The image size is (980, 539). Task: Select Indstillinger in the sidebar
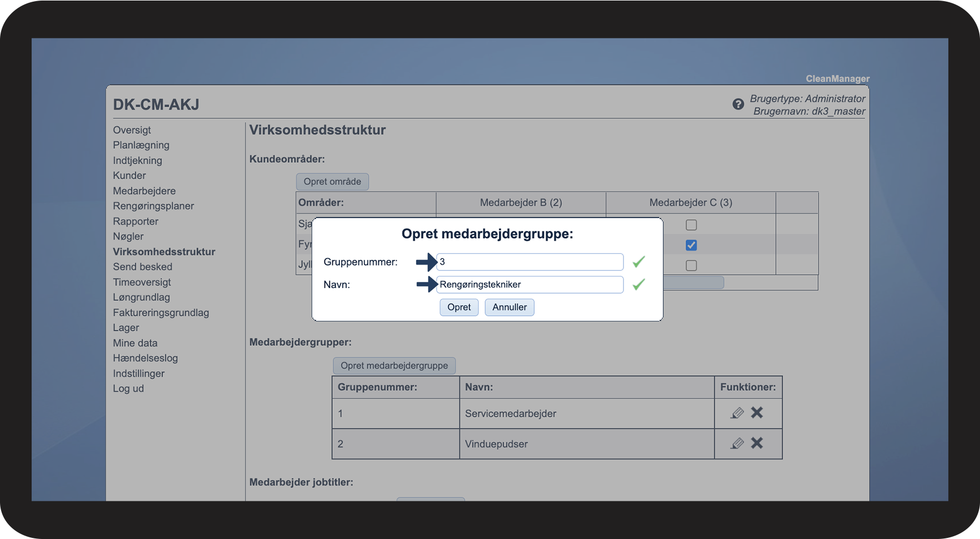[x=139, y=374]
